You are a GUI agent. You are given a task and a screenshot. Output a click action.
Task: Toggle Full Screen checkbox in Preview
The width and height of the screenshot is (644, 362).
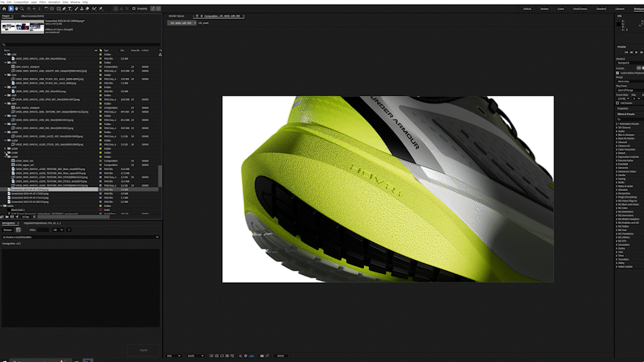617,103
